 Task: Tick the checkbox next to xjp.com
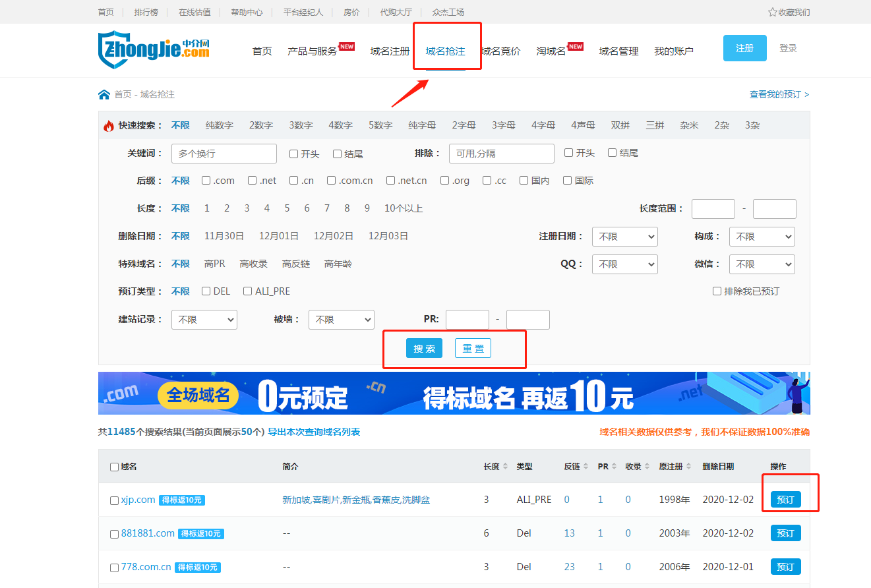point(114,501)
